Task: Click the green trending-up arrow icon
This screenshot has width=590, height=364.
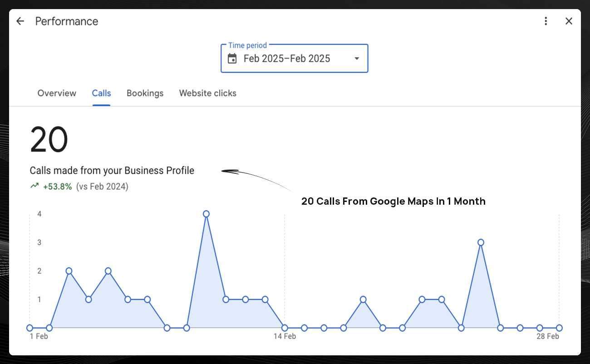Action: (x=34, y=186)
